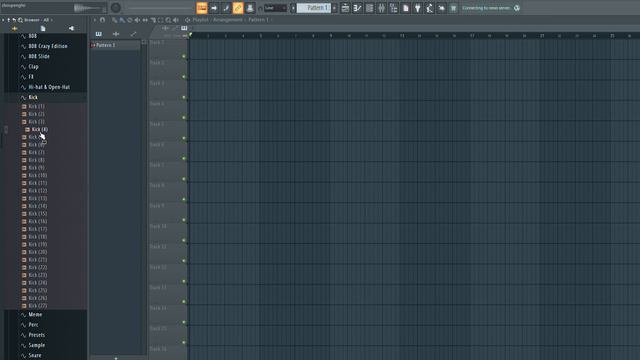Open the plugin picker plug icon
The height and width of the screenshot is (360, 640).
418,8
